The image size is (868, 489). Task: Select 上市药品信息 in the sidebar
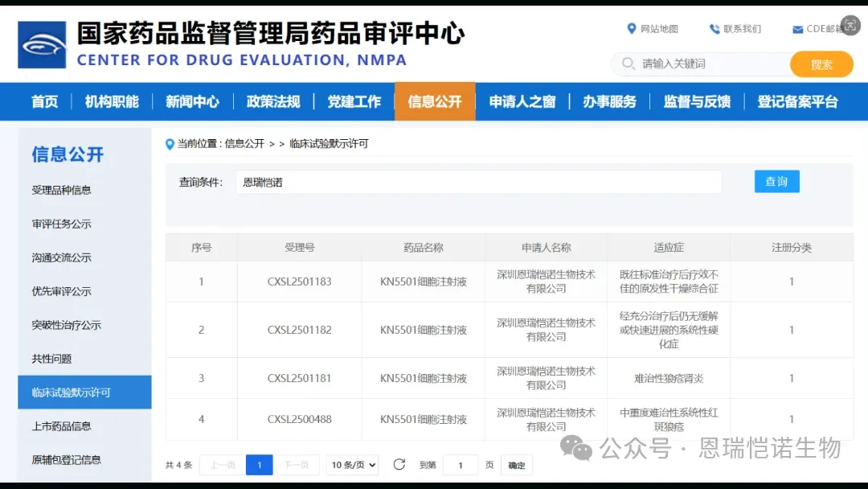(x=62, y=426)
